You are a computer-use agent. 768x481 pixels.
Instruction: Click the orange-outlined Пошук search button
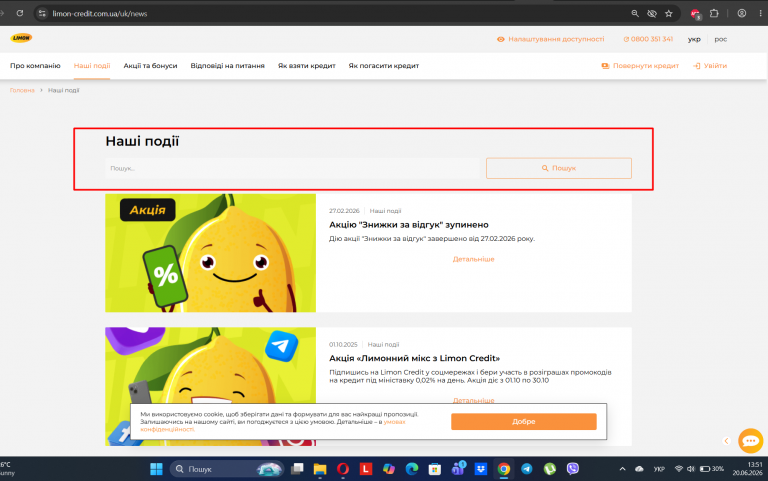click(559, 168)
